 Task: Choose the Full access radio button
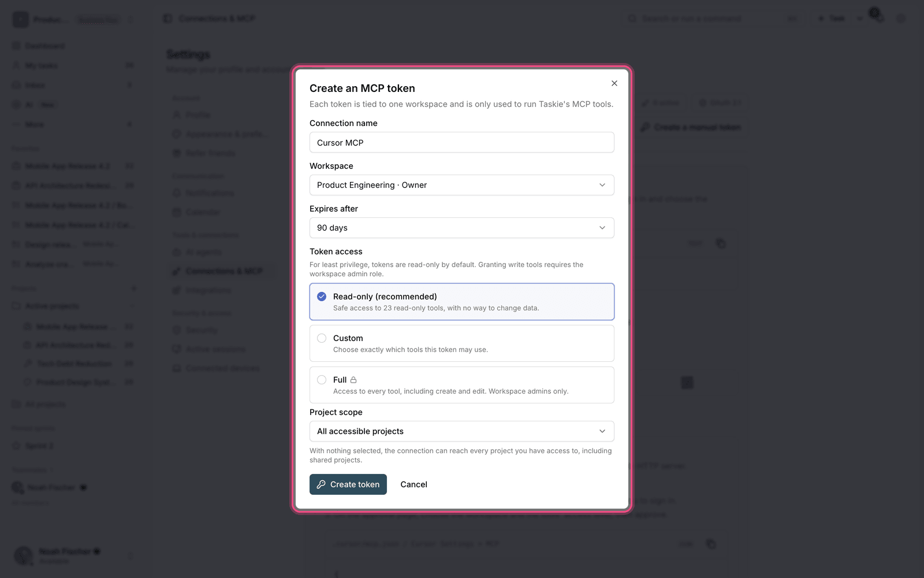322,380
